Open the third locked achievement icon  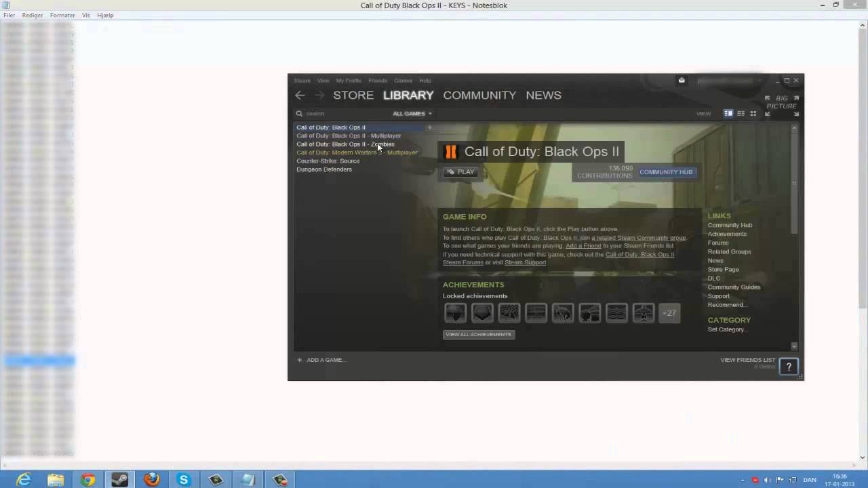click(509, 313)
